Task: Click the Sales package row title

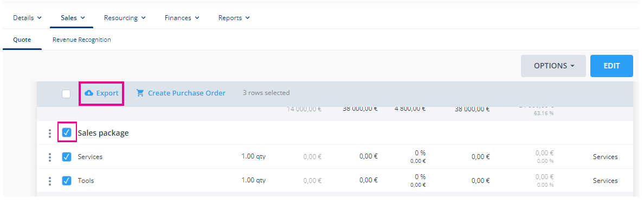Action: pos(103,133)
